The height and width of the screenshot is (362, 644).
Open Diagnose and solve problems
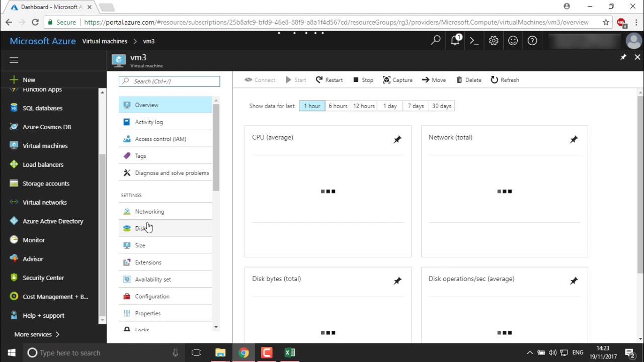pyautogui.click(x=166, y=173)
